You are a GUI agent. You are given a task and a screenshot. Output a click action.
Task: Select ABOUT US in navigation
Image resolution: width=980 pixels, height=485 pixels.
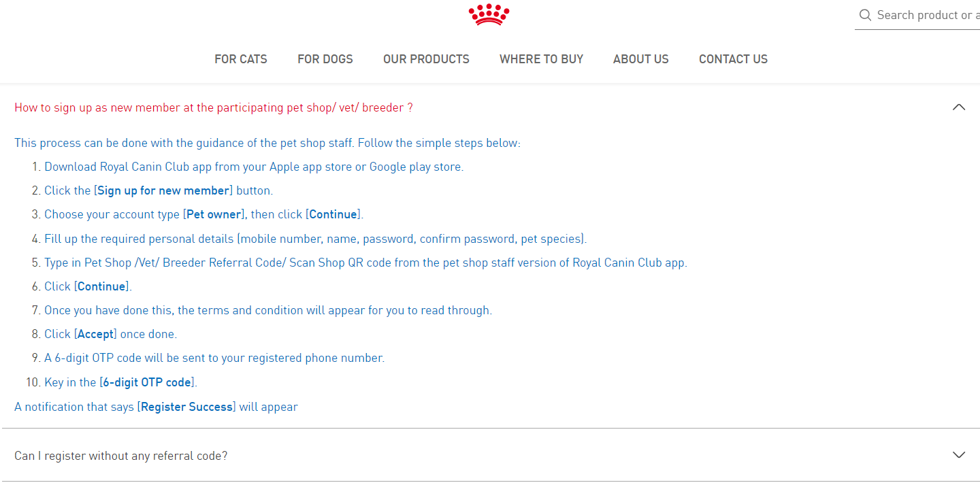641,59
